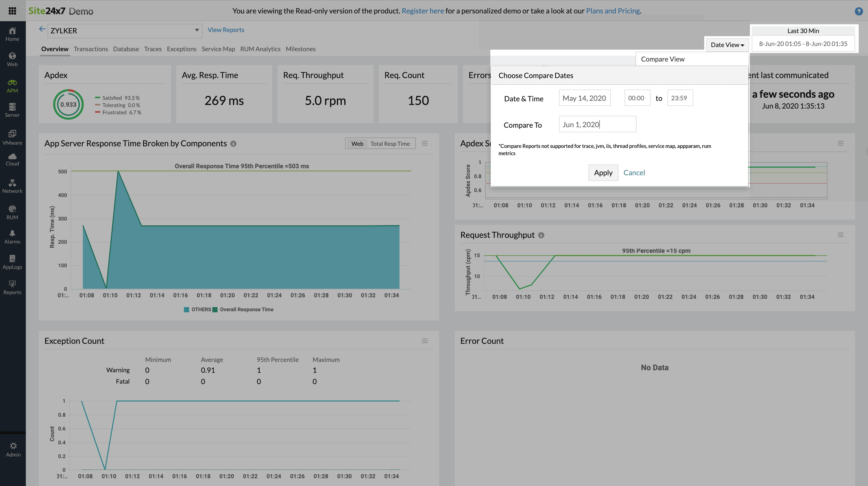The width and height of the screenshot is (868, 486).
Task: Apply the compare dates selection
Action: (603, 173)
